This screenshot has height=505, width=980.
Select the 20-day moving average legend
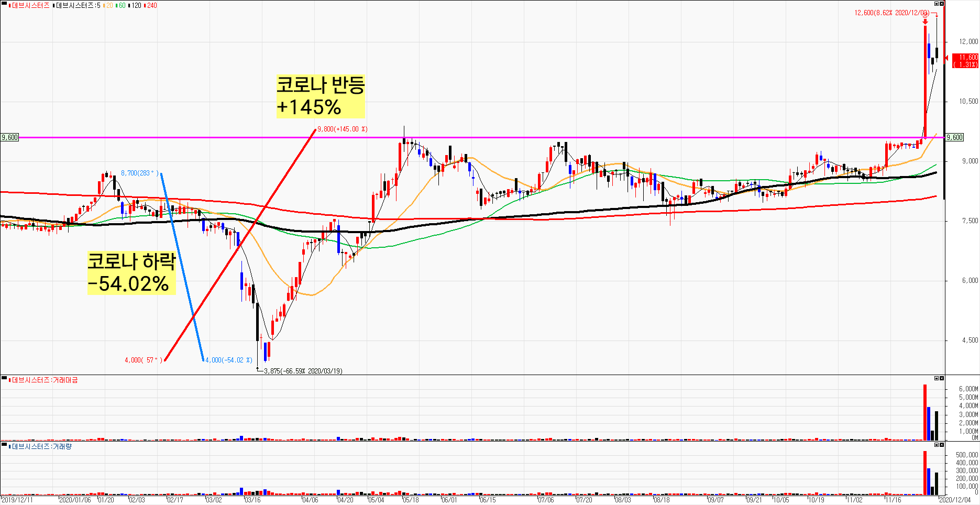pos(108,5)
